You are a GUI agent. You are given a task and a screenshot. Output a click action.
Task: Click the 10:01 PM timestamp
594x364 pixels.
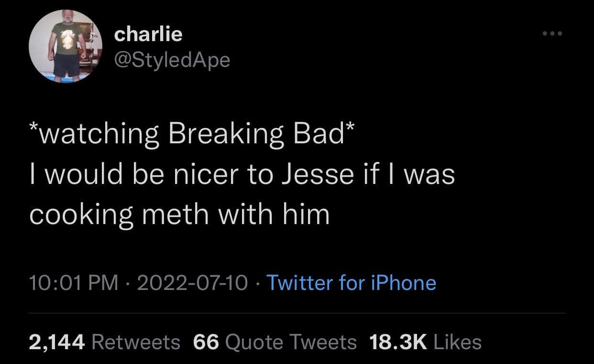(x=73, y=283)
